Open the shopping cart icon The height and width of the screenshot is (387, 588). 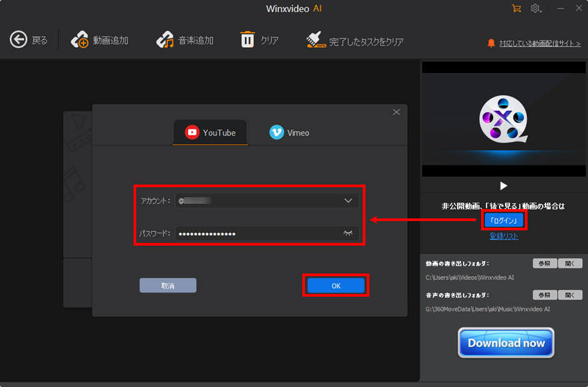[x=516, y=8]
